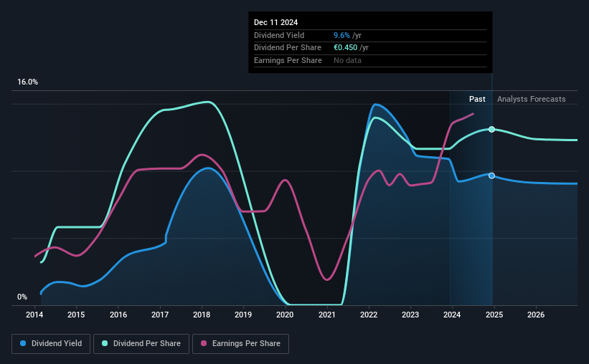Click the 9.6% dividend yield value

tap(341, 35)
